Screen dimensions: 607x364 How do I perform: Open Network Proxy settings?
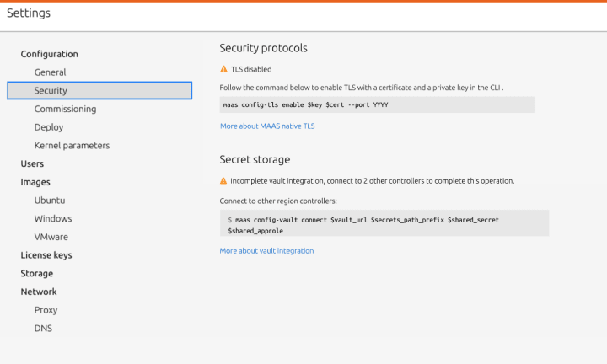(46, 310)
